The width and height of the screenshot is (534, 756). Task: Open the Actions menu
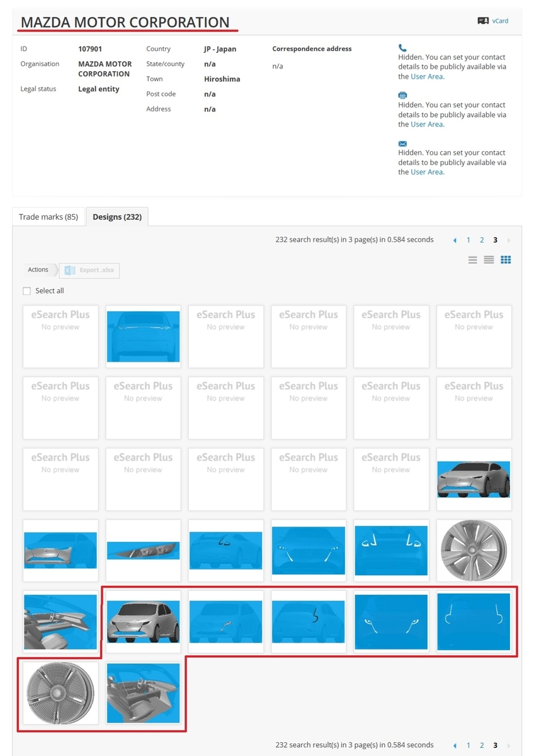pyautogui.click(x=38, y=270)
